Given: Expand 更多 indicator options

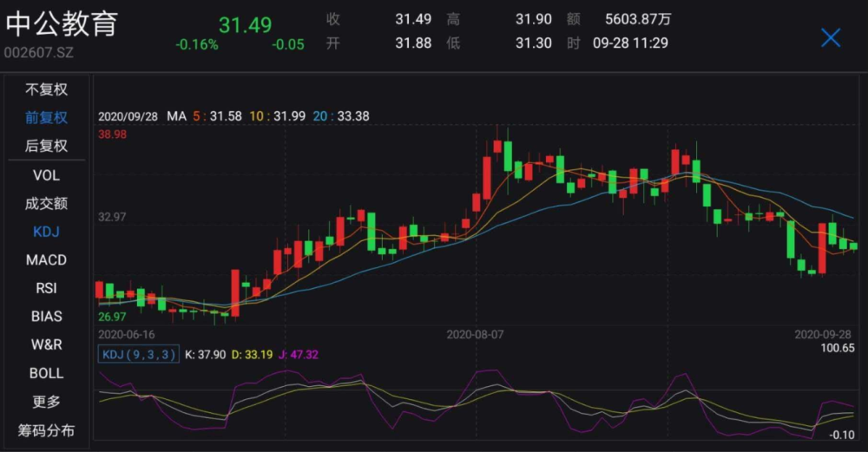Looking at the screenshot, I should (47, 402).
